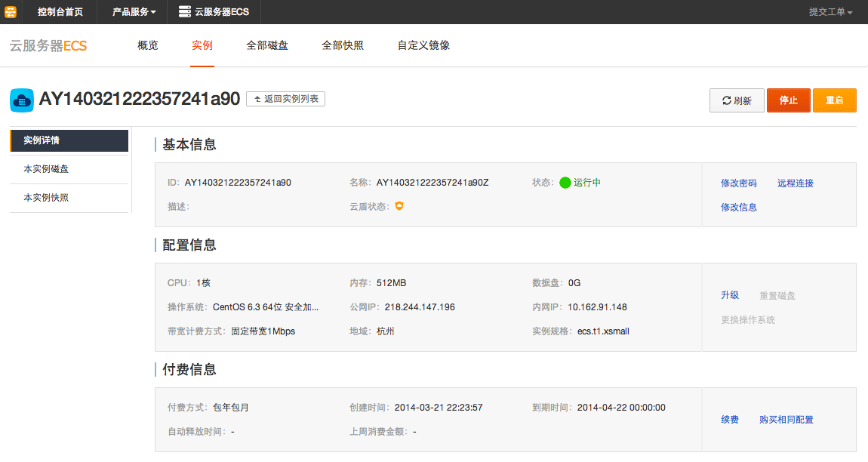This screenshot has height=462, width=868.
Task: Click 返回实例列表 button
Action: coord(285,99)
